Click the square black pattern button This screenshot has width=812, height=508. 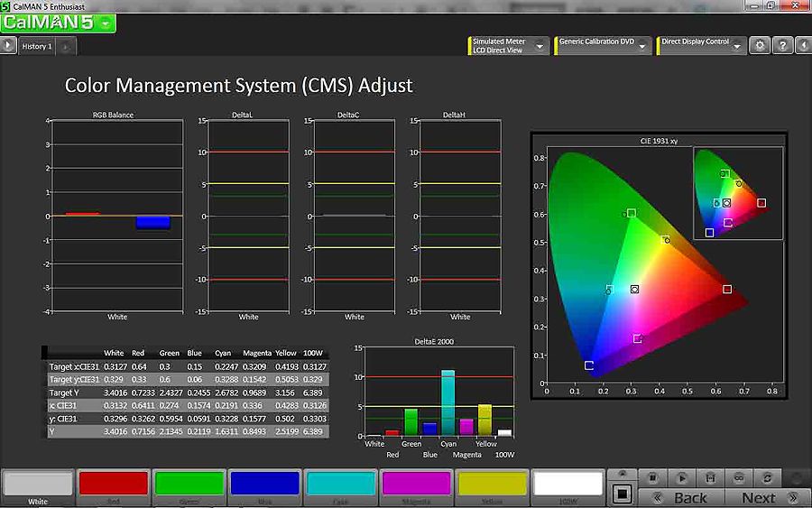[x=621, y=493]
